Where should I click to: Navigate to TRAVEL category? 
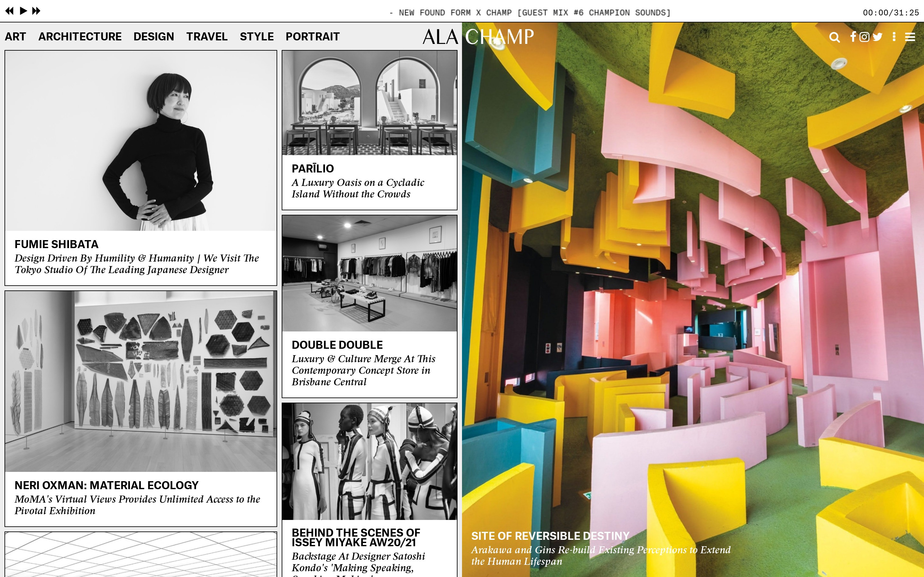(207, 37)
